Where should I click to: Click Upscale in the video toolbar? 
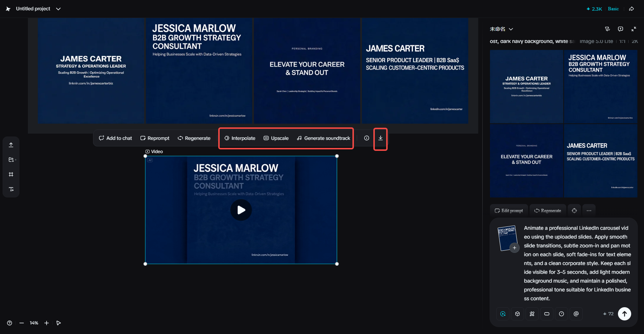pos(276,138)
